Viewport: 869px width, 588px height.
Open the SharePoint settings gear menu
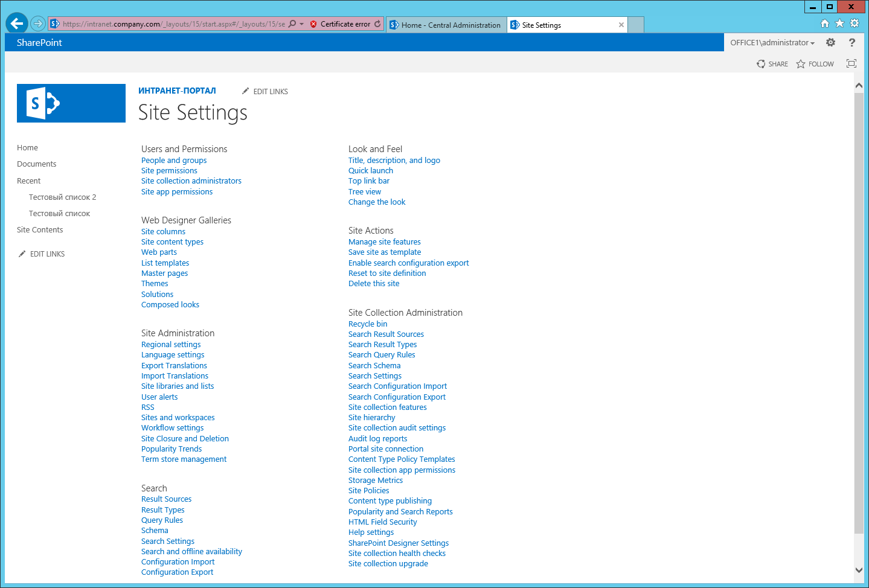pos(830,42)
